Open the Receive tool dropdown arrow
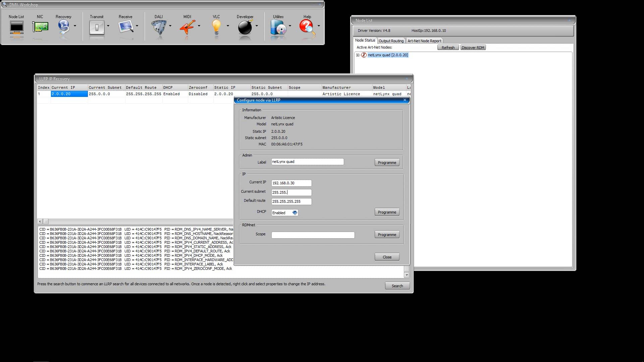Screen dimensions: 644x362 (x=137, y=26)
